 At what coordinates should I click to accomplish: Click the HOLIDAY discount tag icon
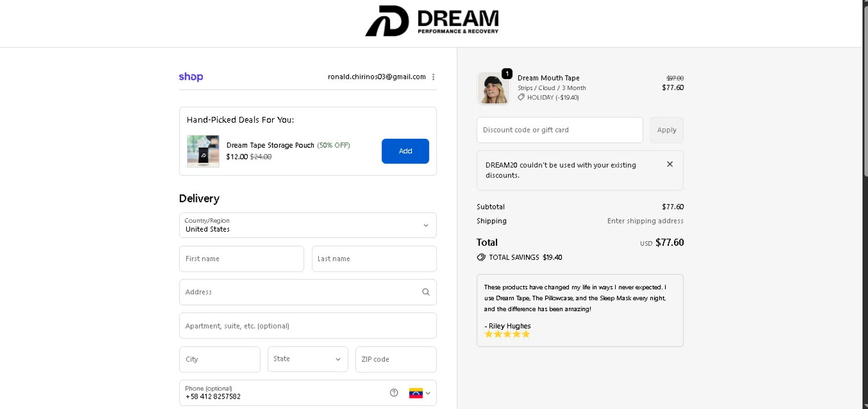(521, 97)
